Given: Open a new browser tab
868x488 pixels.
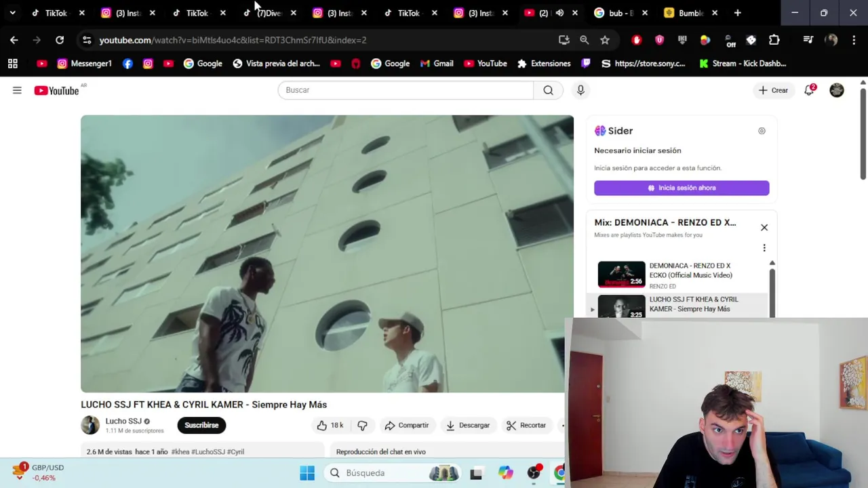Looking at the screenshot, I should pos(738,13).
